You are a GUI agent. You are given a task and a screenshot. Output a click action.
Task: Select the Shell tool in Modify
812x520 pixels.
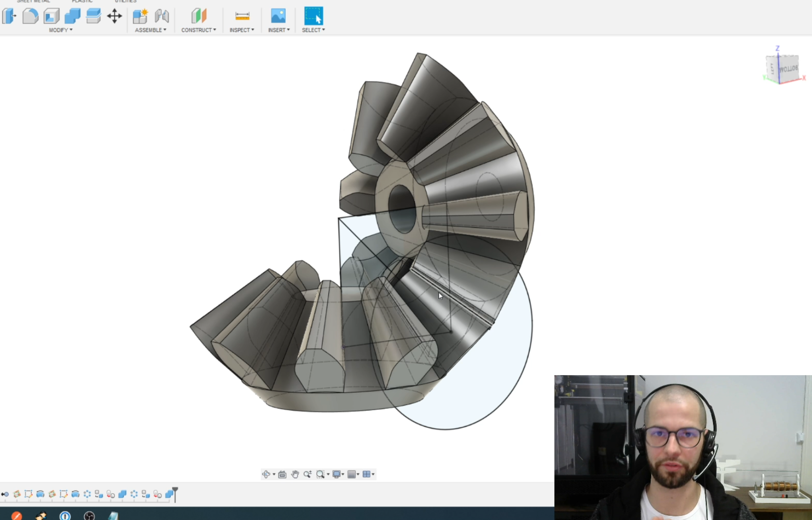[x=51, y=16]
